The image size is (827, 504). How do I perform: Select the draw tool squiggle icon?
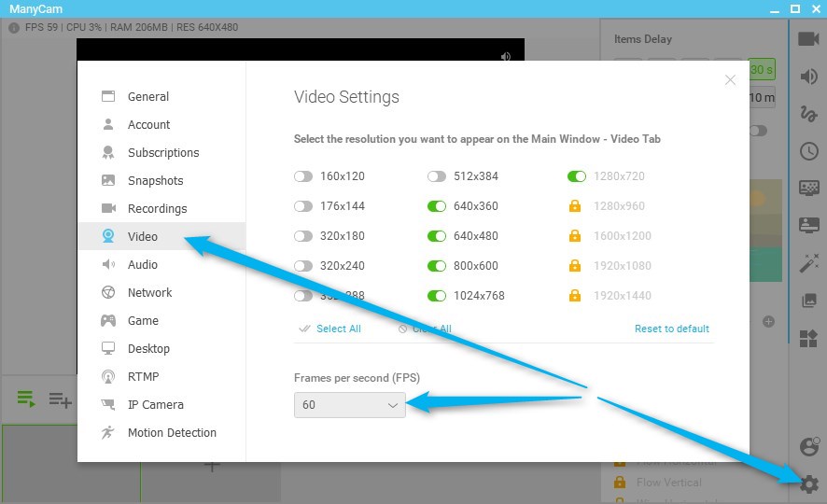(808, 114)
